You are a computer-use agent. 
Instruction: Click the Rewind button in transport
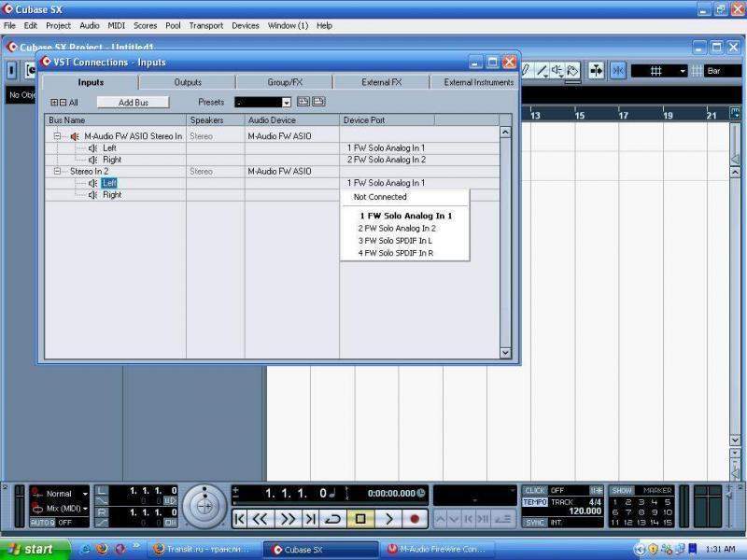(x=261, y=518)
